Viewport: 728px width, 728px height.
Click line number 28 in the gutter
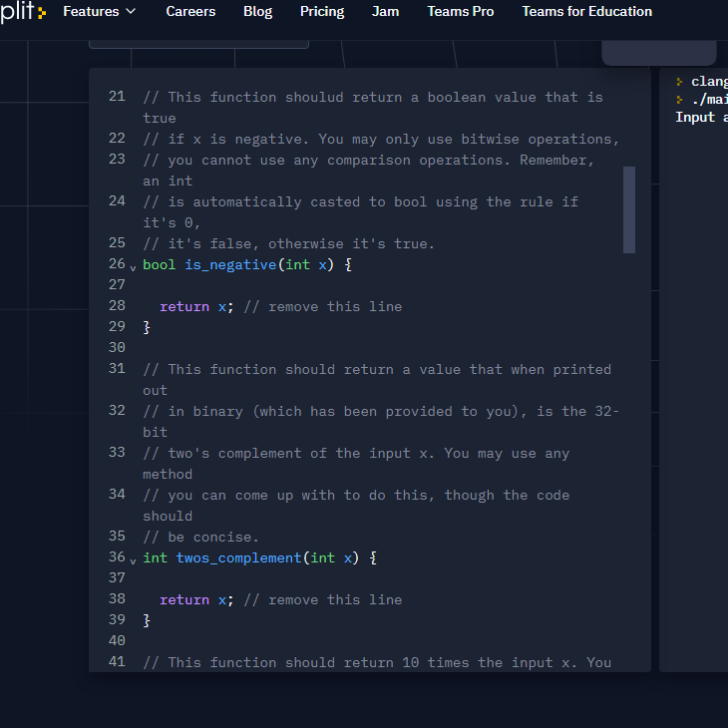coord(117,306)
